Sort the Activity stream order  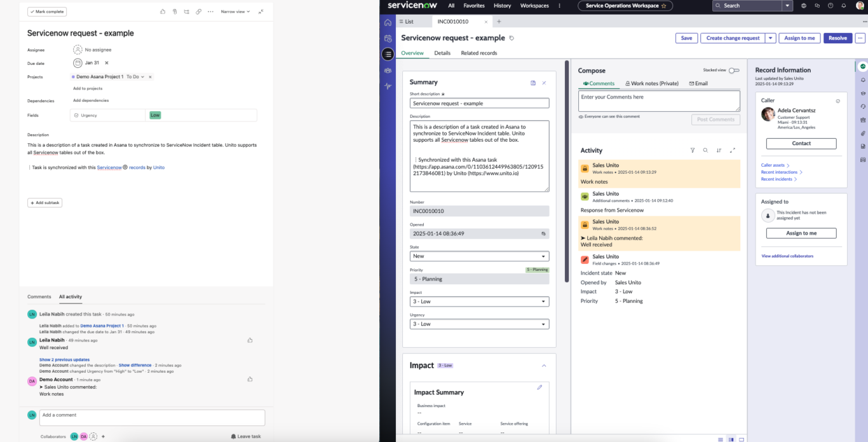click(x=719, y=151)
